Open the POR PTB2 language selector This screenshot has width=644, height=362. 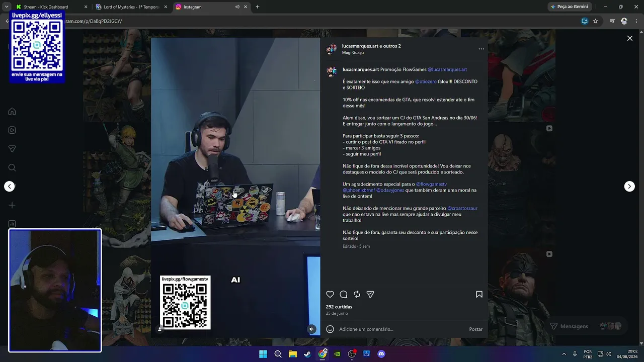[x=588, y=354]
